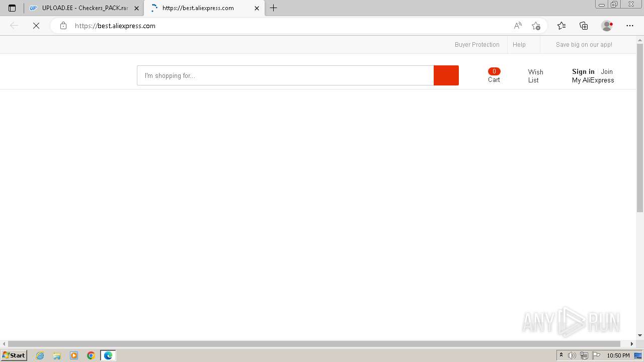This screenshot has height=362, width=644.
Task: Click the horizontal scrollbar right arrow
Action: pyautogui.click(x=632, y=344)
